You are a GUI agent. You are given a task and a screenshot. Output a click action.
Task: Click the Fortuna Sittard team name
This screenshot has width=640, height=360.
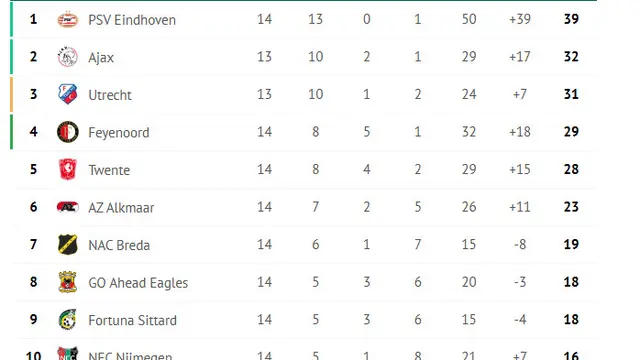click(133, 320)
